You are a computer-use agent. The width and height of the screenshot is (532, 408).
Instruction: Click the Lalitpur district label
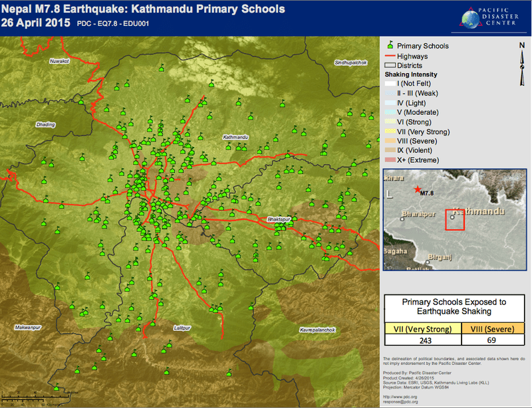(181, 328)
